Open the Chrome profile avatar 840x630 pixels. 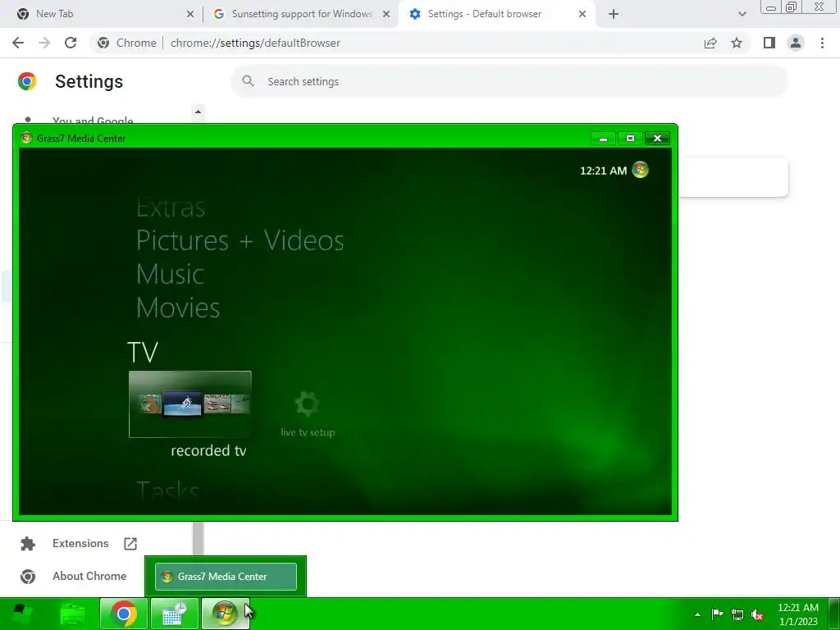tap(796, 43)
